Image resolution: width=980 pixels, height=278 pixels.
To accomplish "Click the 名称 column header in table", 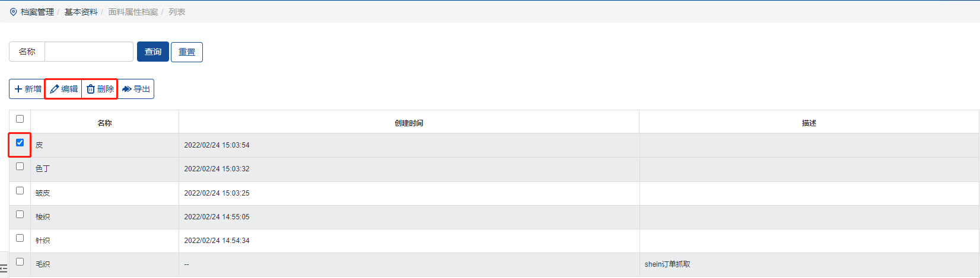I will (104, 123).
